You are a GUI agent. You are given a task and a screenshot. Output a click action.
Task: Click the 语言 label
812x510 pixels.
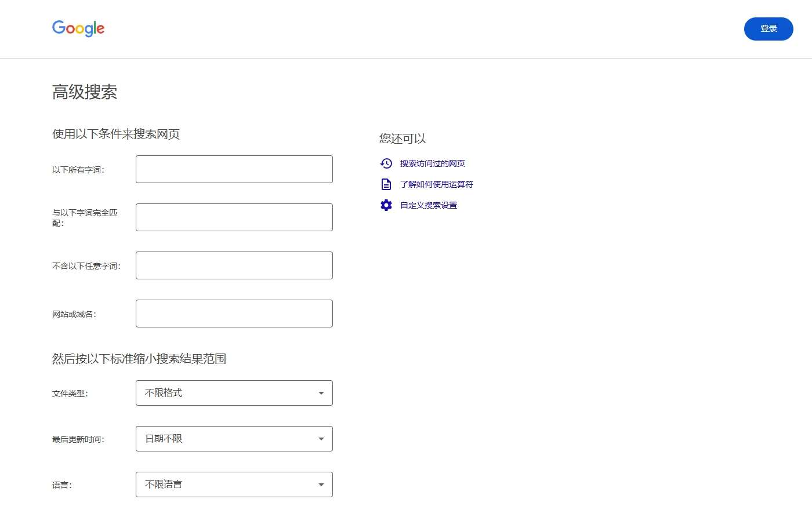click(62, 485)
